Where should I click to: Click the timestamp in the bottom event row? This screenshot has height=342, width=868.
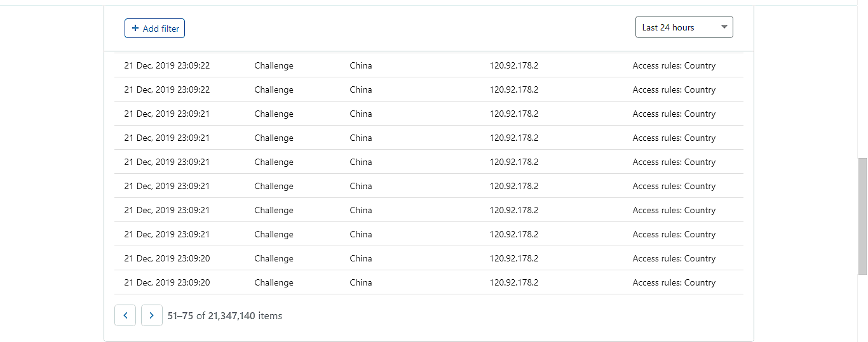pyautogui.click(x=166, y=282)
